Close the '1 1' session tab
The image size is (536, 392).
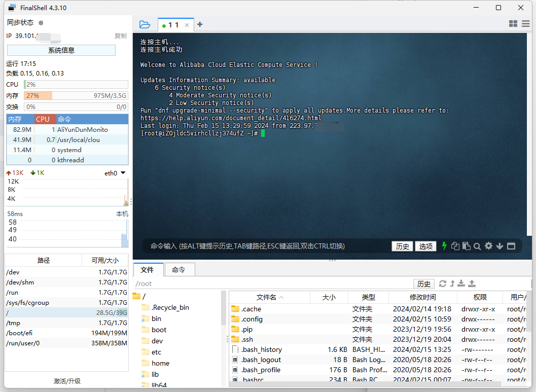(187, 25)
